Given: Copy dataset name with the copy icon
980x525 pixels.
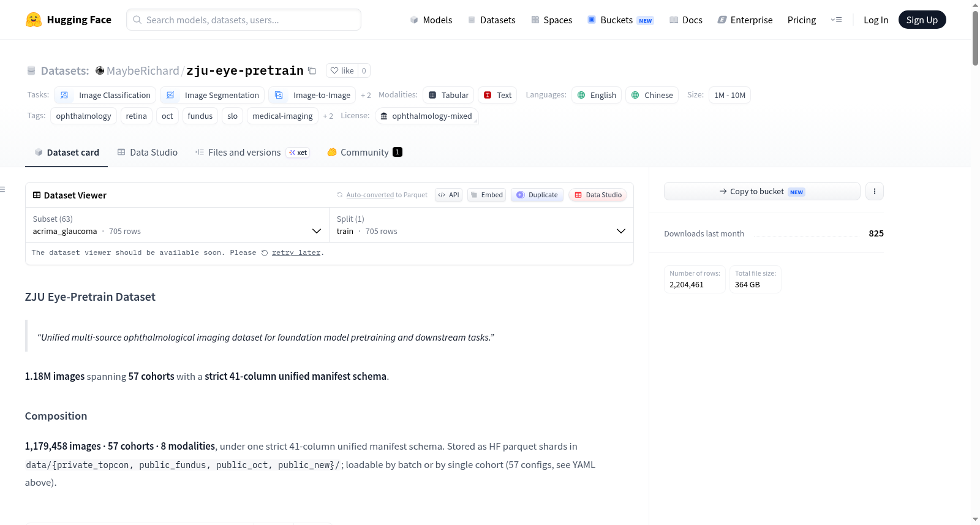Looking at the screenshot, I should pyautogui.click(x=312, y=70).
